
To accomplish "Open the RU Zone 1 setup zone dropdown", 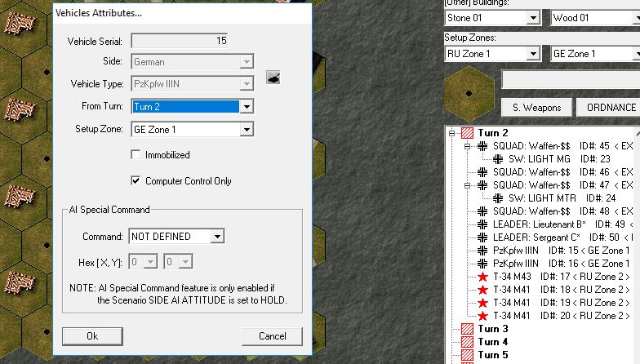I will tap(533, 54).
